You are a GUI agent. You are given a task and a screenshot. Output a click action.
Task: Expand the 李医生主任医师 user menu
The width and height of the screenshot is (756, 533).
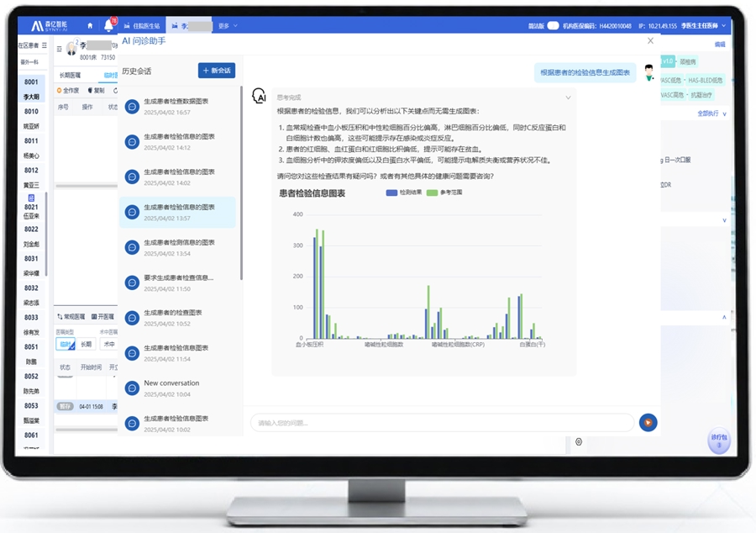coord(703,25)
